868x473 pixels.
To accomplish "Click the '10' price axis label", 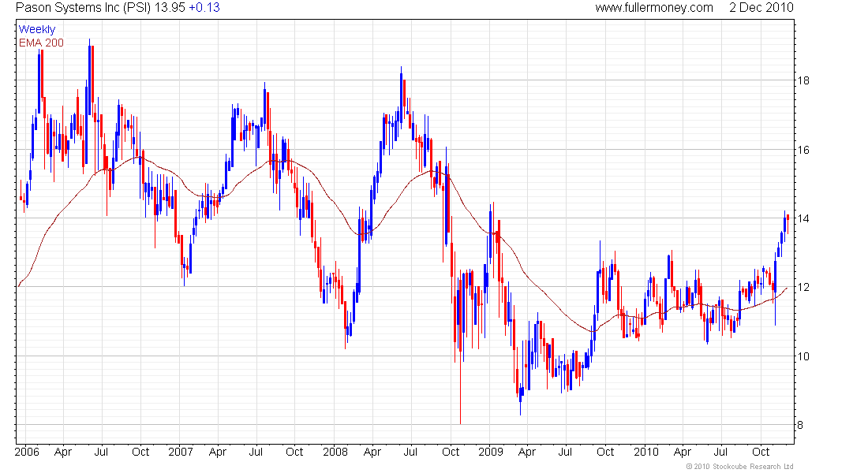I will [x=803, y=356].
